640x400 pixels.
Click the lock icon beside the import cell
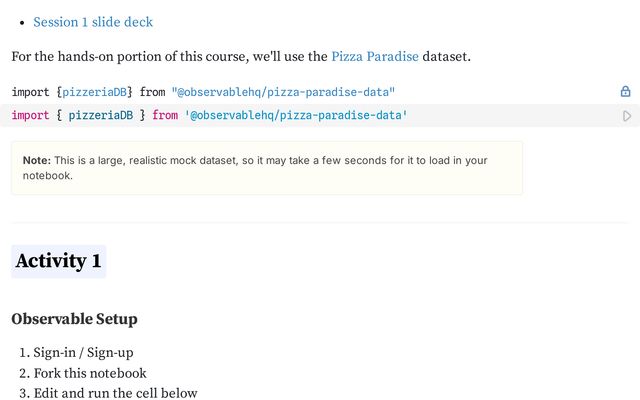[x=625, y=91]
